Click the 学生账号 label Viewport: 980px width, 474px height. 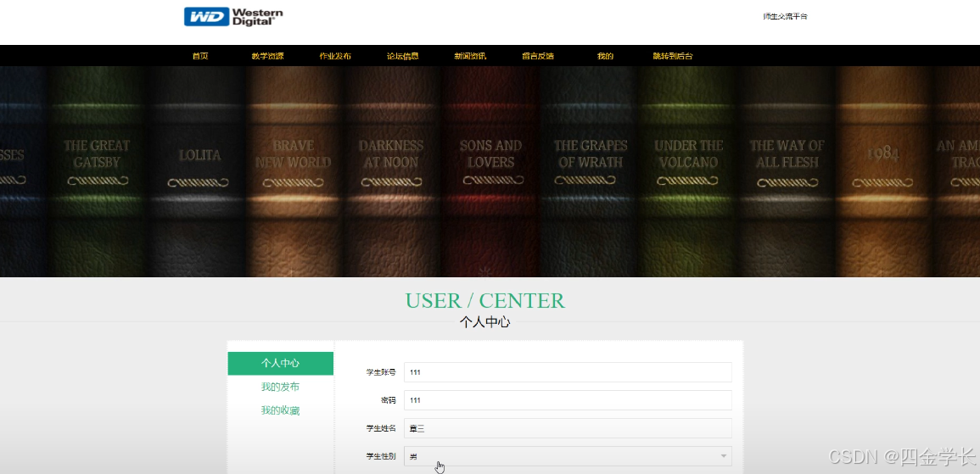coord(381,372)
